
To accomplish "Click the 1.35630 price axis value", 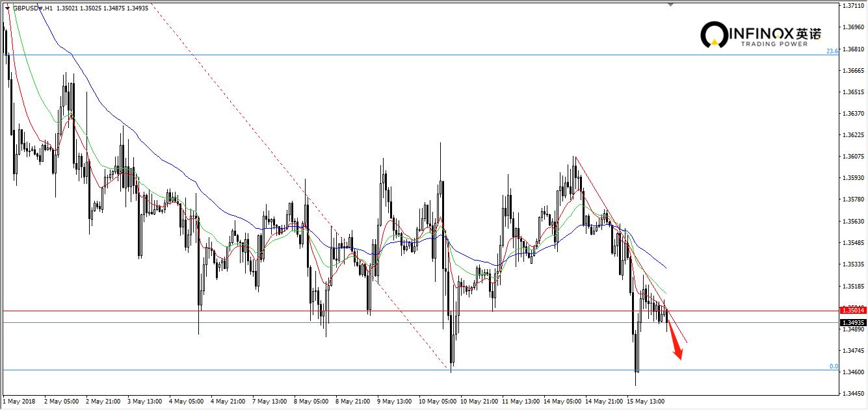I will 853,222.
